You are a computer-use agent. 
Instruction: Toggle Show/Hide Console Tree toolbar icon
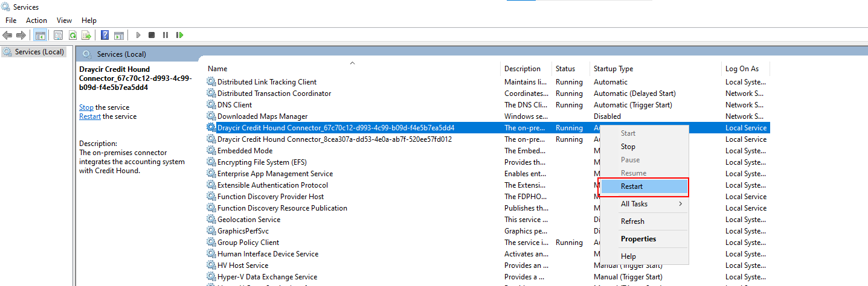(40, 36)
